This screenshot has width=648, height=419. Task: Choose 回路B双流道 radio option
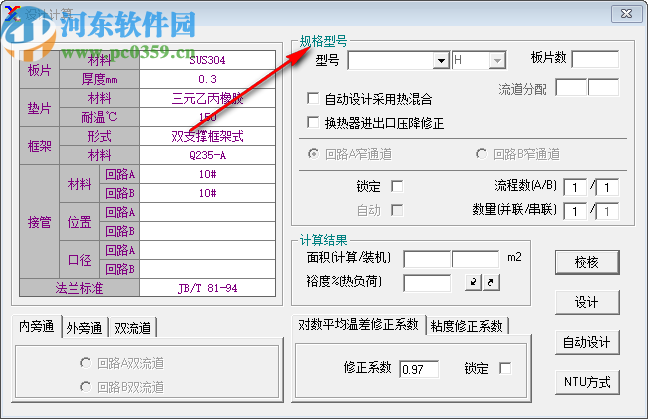click(x=86, y=387)
